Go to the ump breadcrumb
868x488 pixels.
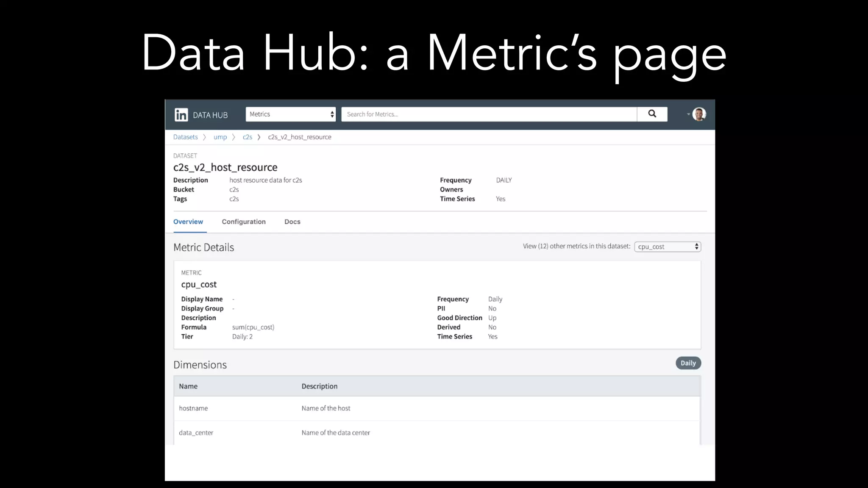click(220, 137)
